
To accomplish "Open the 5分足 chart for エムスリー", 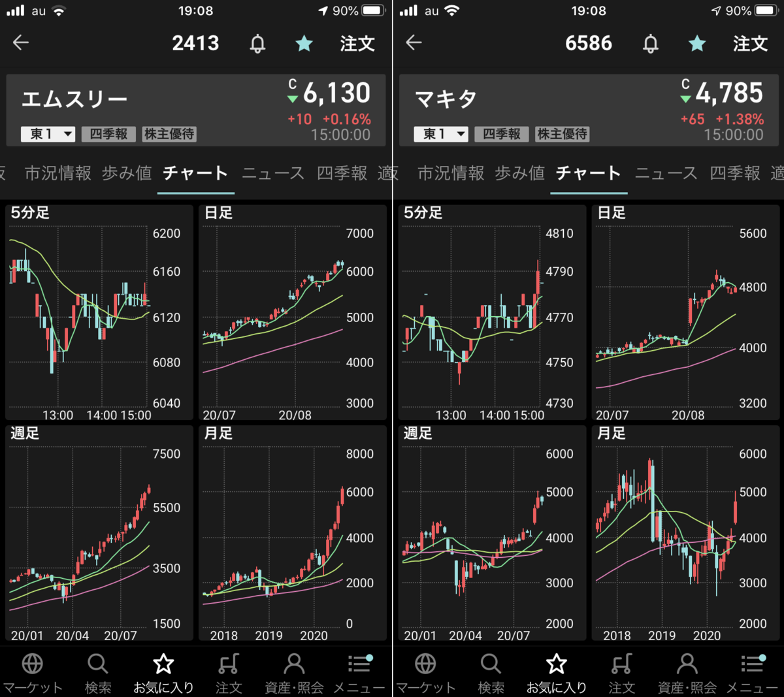I will [99, 312].
